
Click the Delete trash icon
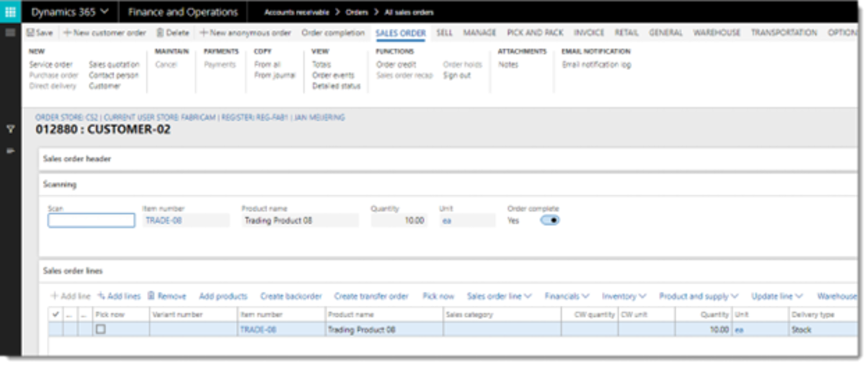click(160, 33)
